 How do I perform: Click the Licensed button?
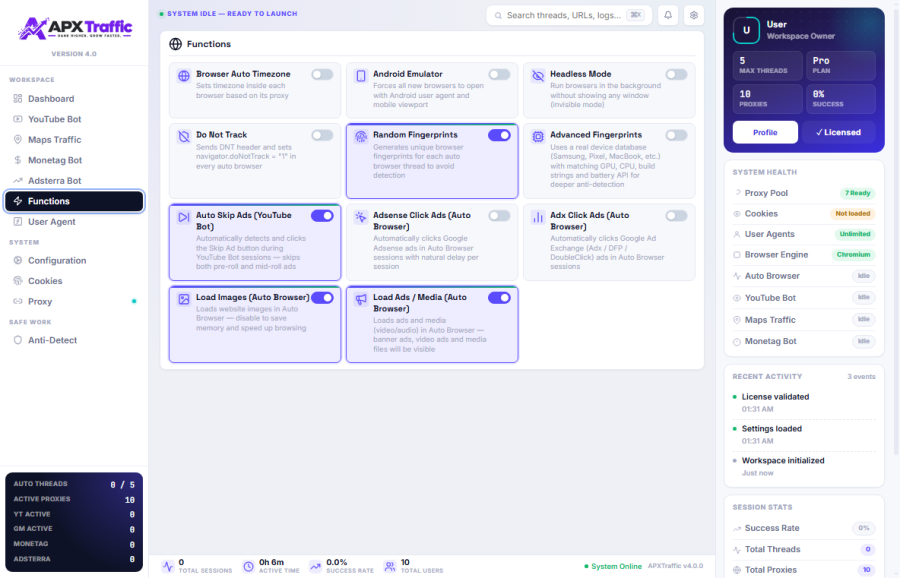[x=839, y=132]
